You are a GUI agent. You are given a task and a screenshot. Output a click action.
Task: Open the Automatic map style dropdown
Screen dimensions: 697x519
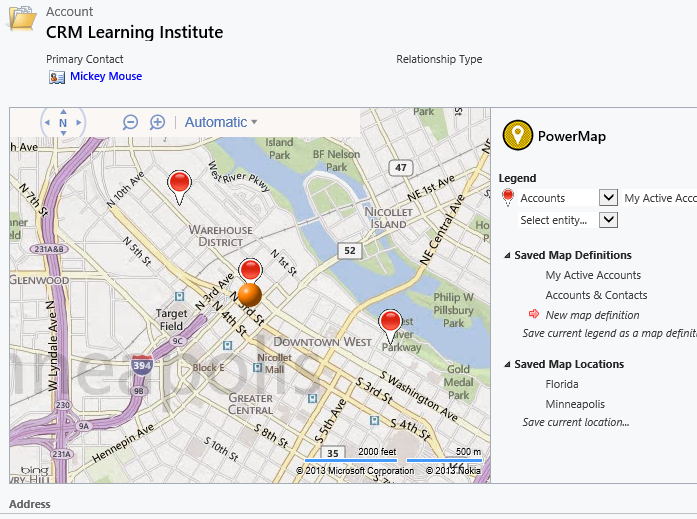221,122
